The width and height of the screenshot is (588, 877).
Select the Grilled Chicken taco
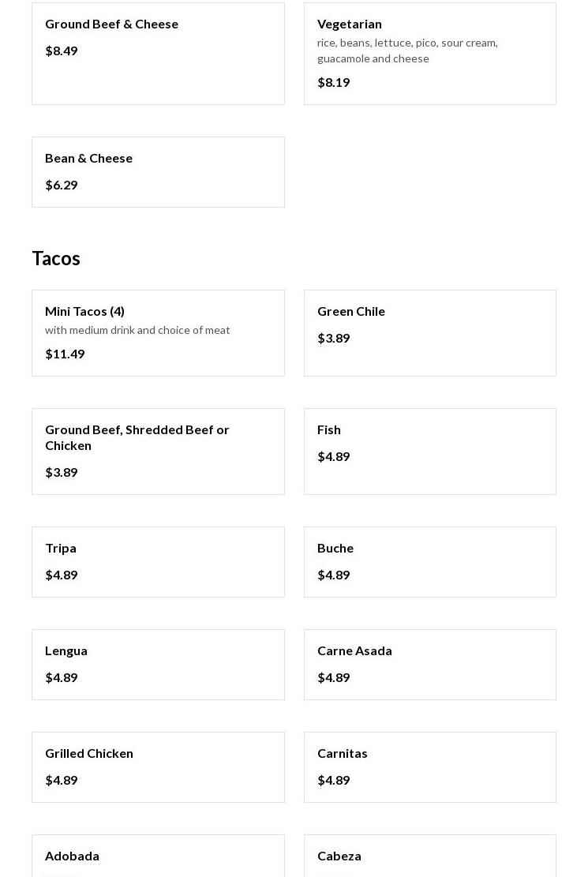[158, 766]
